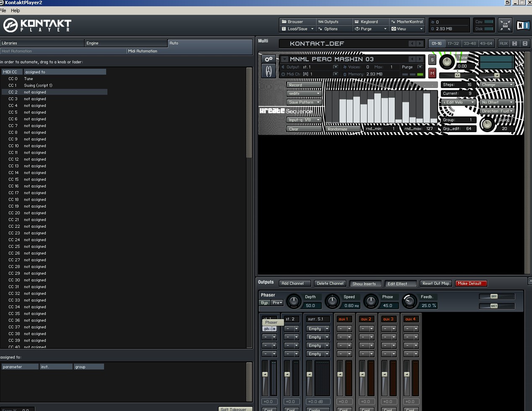This screenshot has width=532, height=411.
Task: Go to previous multi arrow beside KONTAKT_DEF
Action: (412, 44)
